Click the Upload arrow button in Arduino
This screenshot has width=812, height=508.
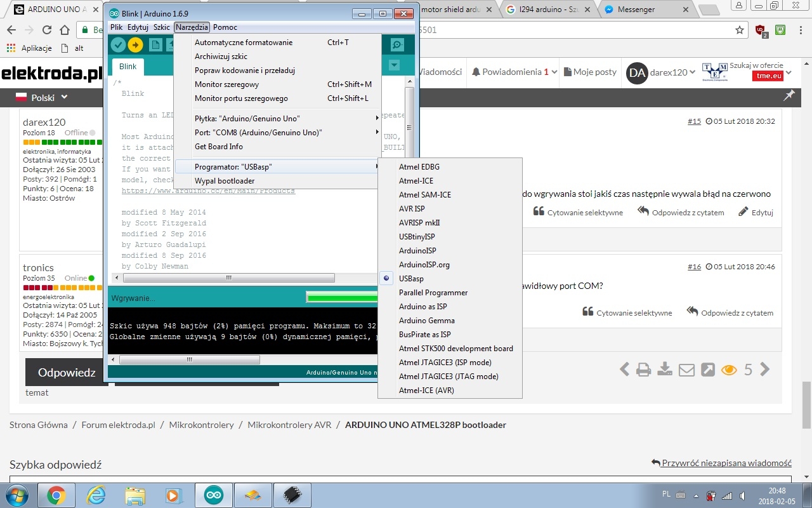(x=135, y=44)
